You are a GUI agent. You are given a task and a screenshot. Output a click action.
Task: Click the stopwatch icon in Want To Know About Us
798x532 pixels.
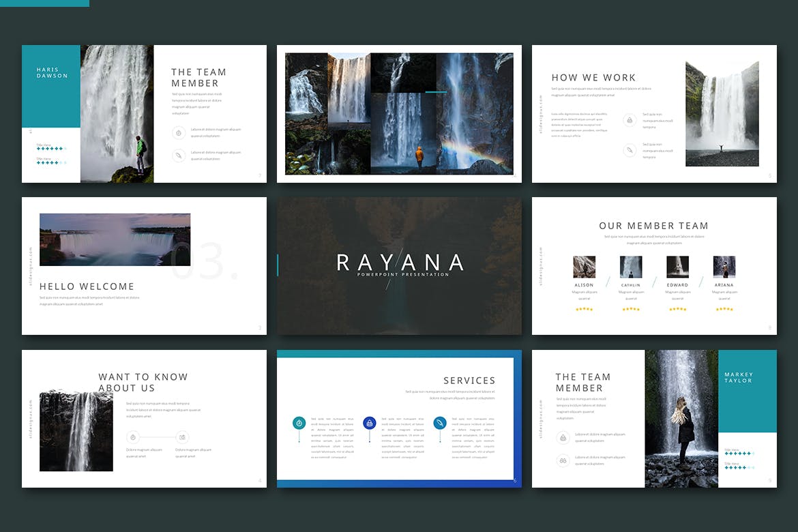pos(133,437)
